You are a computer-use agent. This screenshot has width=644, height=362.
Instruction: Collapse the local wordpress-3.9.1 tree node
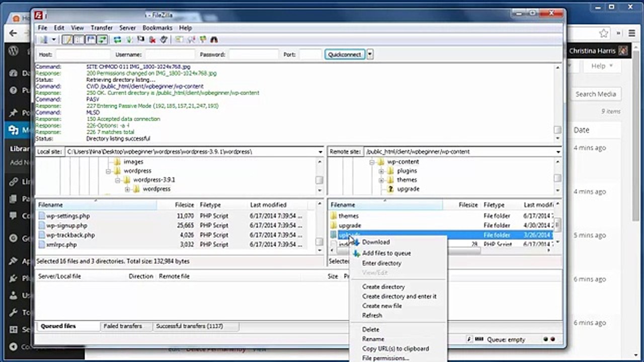118,180
